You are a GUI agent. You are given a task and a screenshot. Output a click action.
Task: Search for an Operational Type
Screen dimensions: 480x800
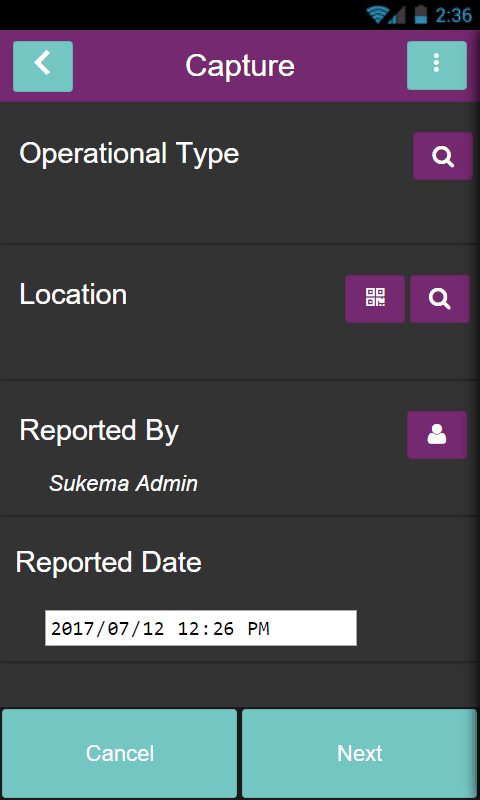443,156
